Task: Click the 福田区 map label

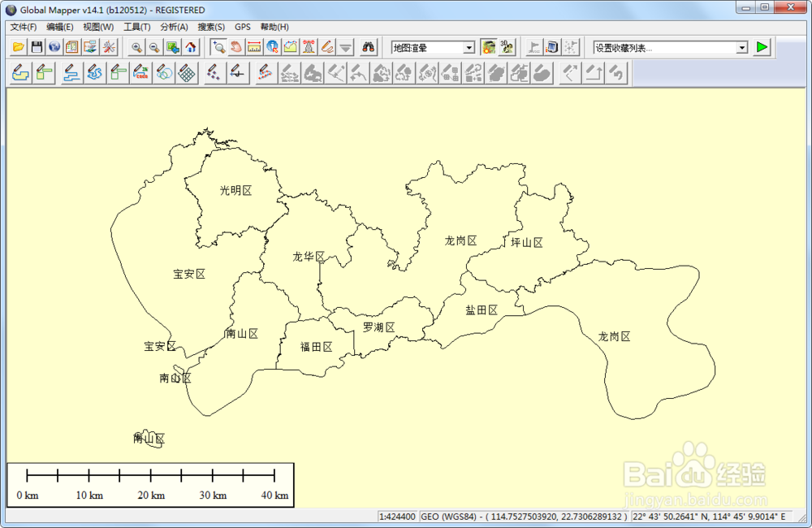Action: pos(317,347)
